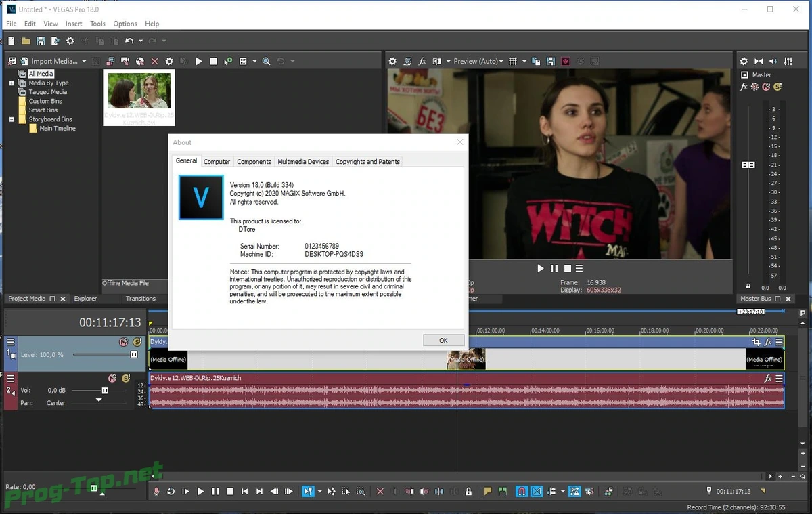
Task: Open the Explorer tab
Action: coord(85,298)
